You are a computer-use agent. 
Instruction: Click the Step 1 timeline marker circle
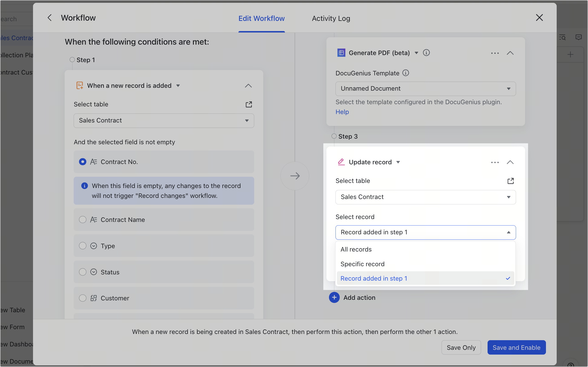click(72, 60)
